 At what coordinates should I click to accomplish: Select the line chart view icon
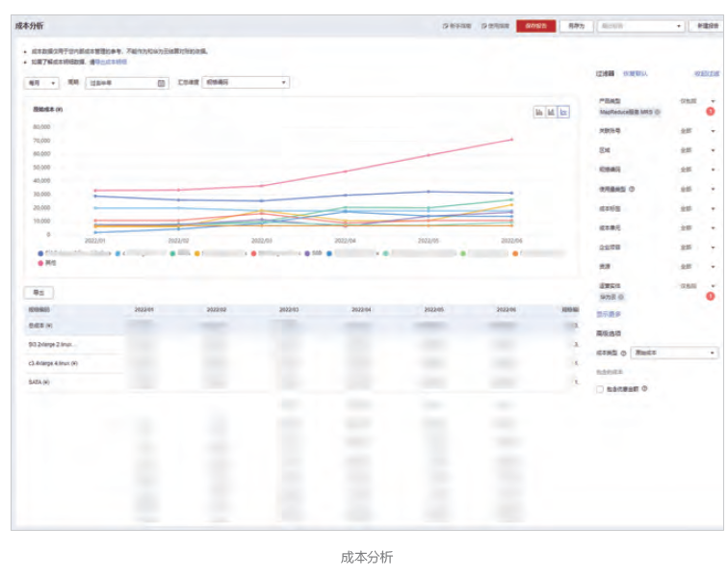pyautogui.click(x=563, y=112)
